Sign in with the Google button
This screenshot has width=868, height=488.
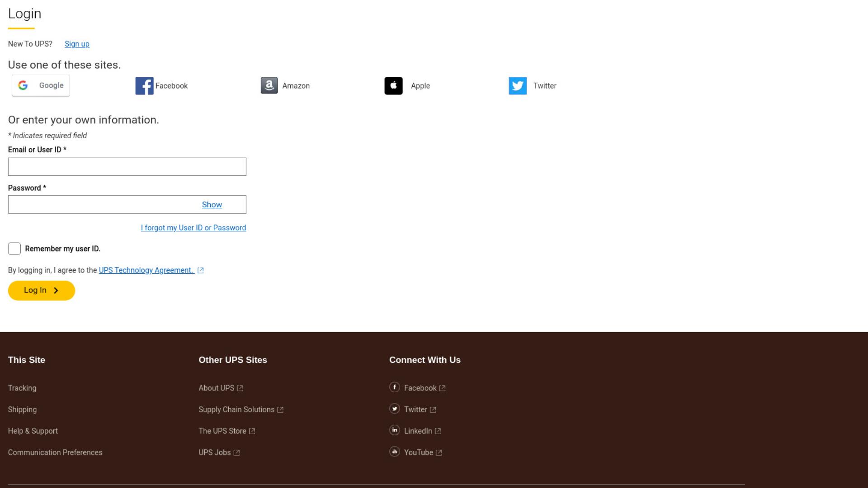41,85
